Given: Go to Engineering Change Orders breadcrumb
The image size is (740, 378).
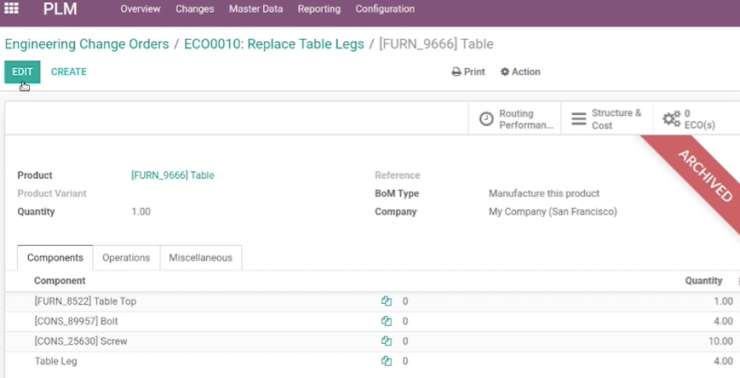Looking at the screenshot, I should pyautogui.click(x=87, y=44).
